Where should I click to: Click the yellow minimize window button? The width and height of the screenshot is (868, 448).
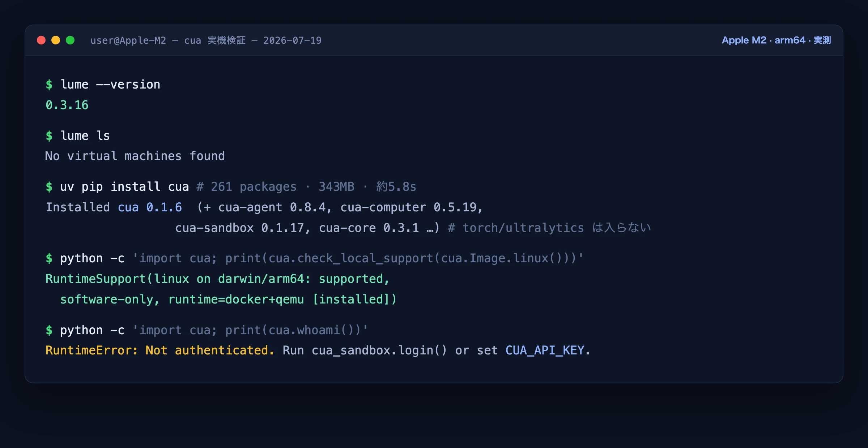(x=56, y=40)
